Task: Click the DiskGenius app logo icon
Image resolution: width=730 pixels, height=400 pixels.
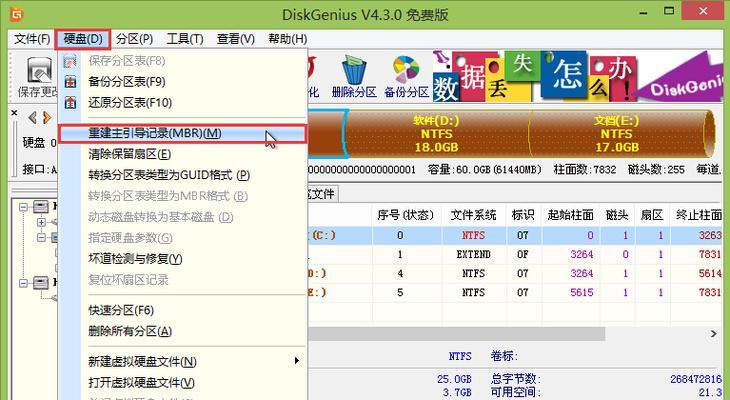Action: tap(16, 14)
